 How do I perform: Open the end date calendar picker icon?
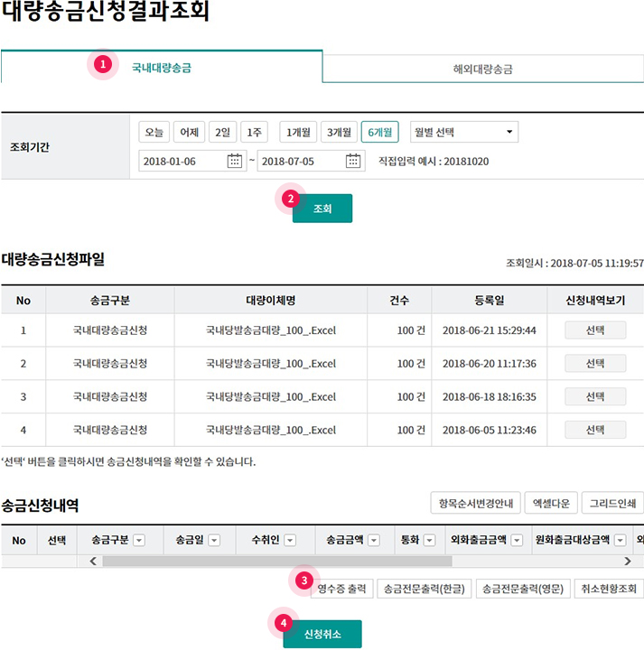click(353, 161)
